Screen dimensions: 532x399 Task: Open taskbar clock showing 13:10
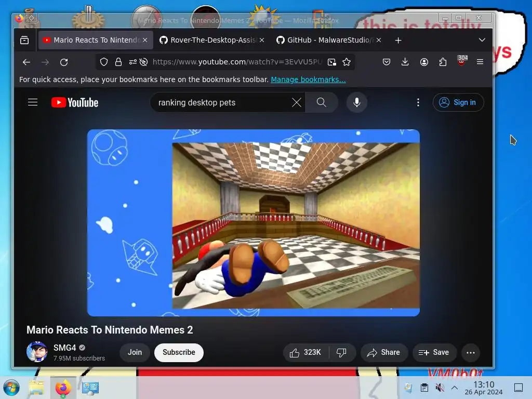coord(484,388)
